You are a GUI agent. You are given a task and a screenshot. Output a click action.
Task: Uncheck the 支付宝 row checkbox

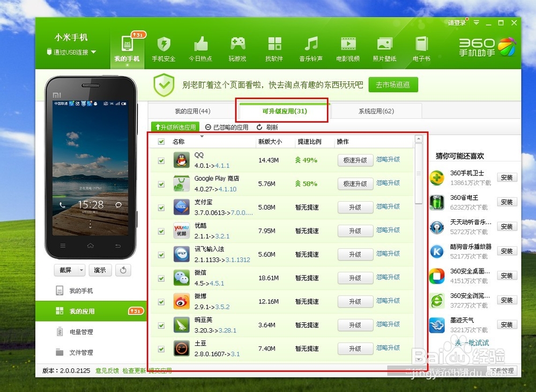161,208
